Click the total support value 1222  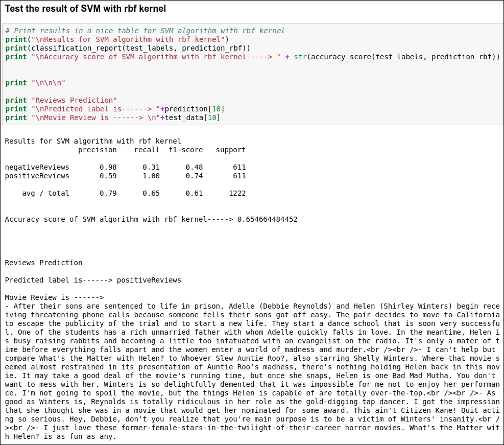[x=237, y=193]
